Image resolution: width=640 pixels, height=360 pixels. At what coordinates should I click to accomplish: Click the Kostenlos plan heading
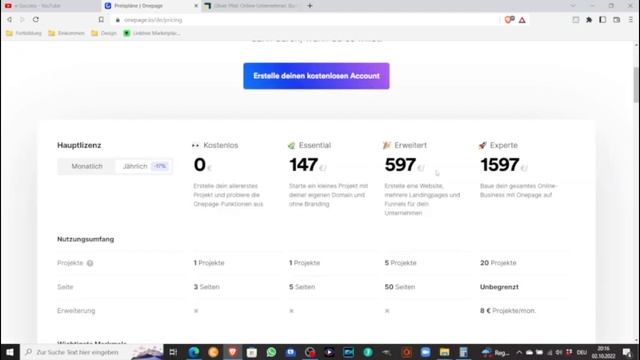[220, 145]
